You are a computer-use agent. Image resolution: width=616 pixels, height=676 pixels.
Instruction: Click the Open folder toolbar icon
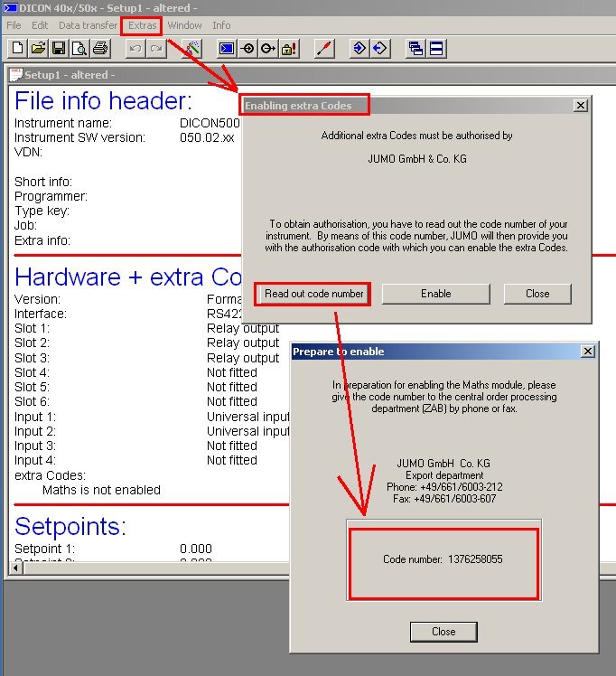38,48
